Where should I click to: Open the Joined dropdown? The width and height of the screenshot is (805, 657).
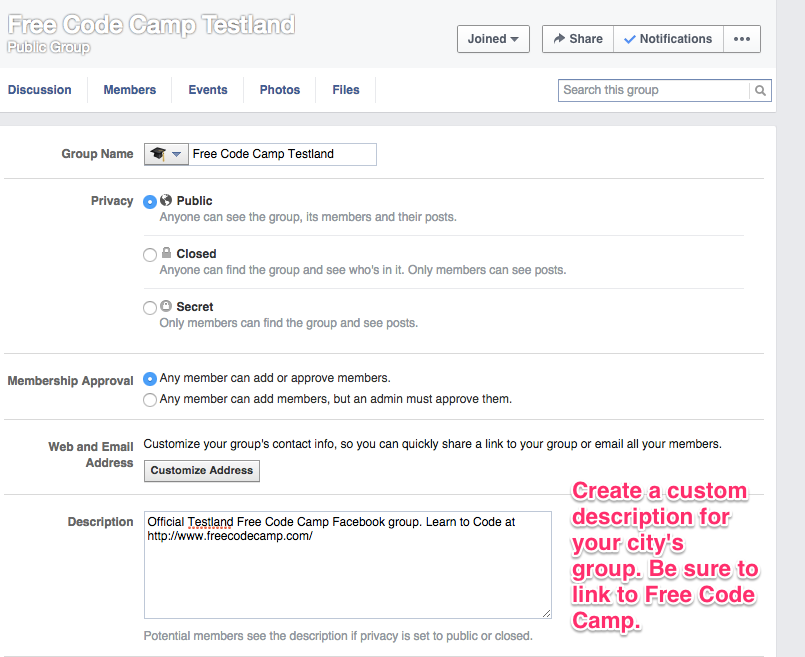click(493, 38)
